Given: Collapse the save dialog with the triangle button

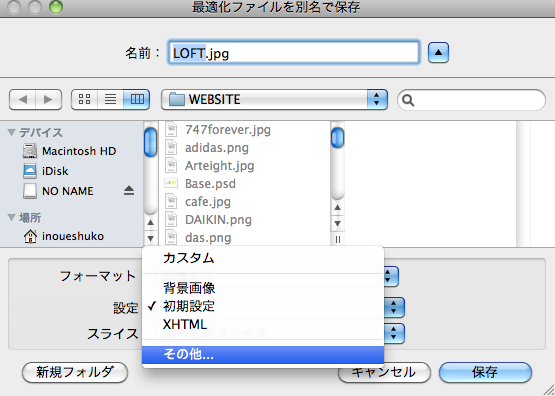Looking at the screenshot, I should 438,52.
